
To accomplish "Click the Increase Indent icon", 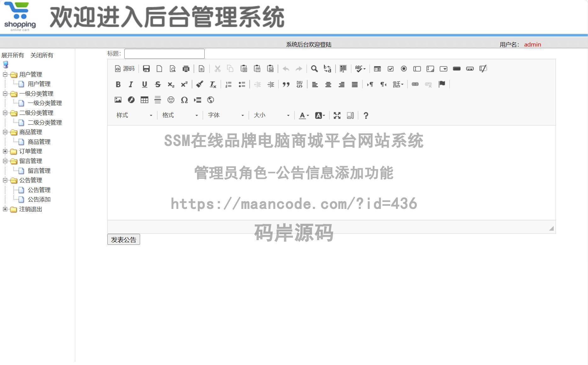I will (x=271, y=84).
